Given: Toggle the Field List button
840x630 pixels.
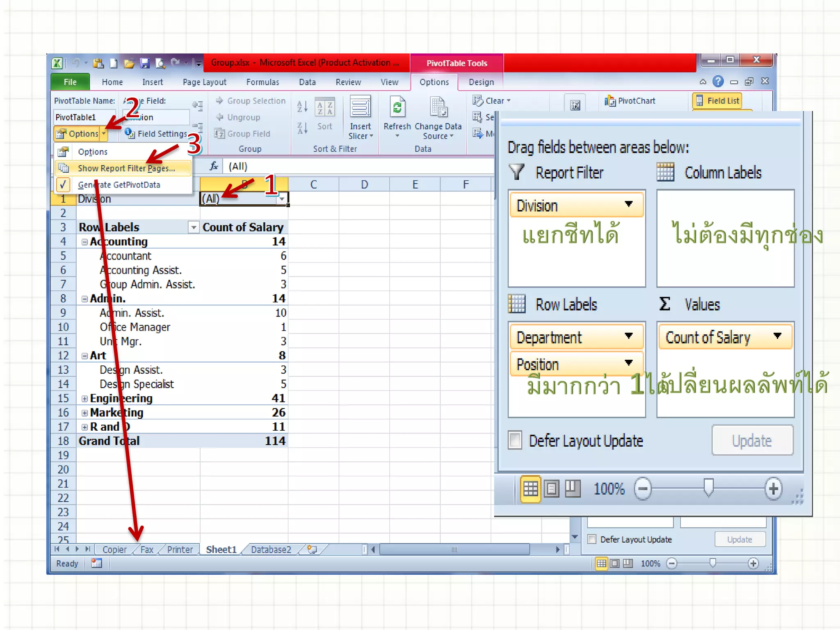Looking at the screenshot, I should tap(717, 101).
